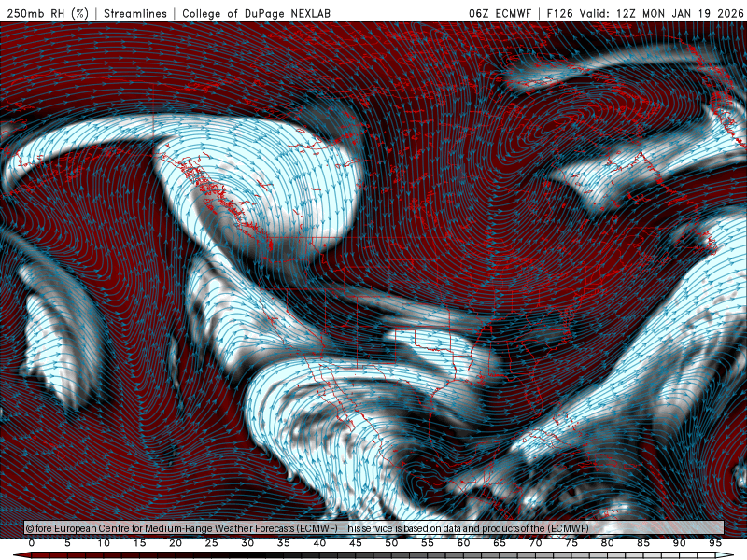Click 'College of DuPage NEXLAB' header text

[256, 13]
